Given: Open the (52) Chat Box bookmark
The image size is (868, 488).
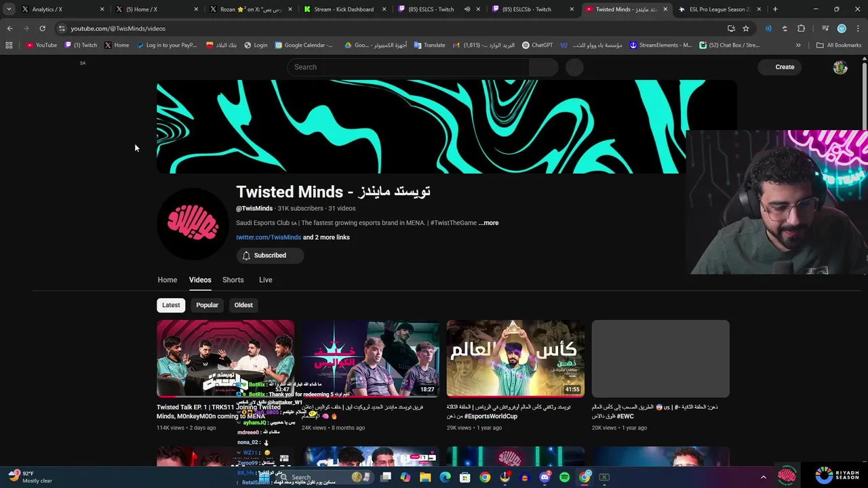Looking at the screenshot, I should tap(729, 45).
